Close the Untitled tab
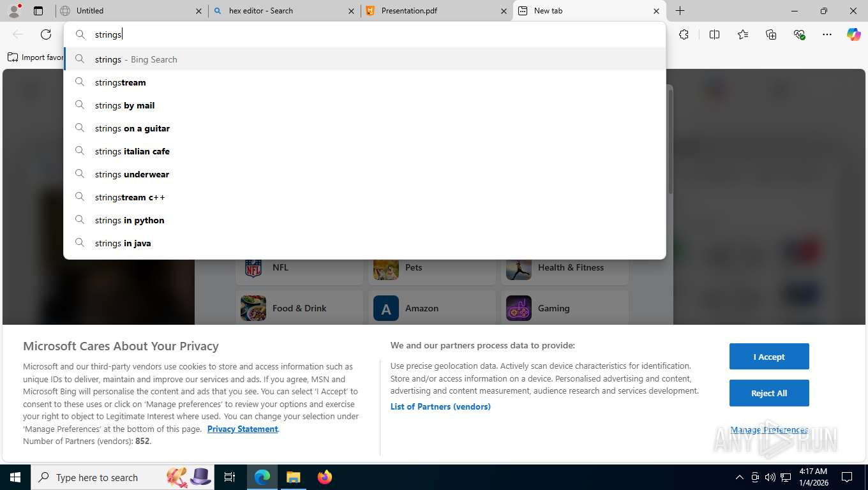The image size is (868, 490). (x=199, y=11)
